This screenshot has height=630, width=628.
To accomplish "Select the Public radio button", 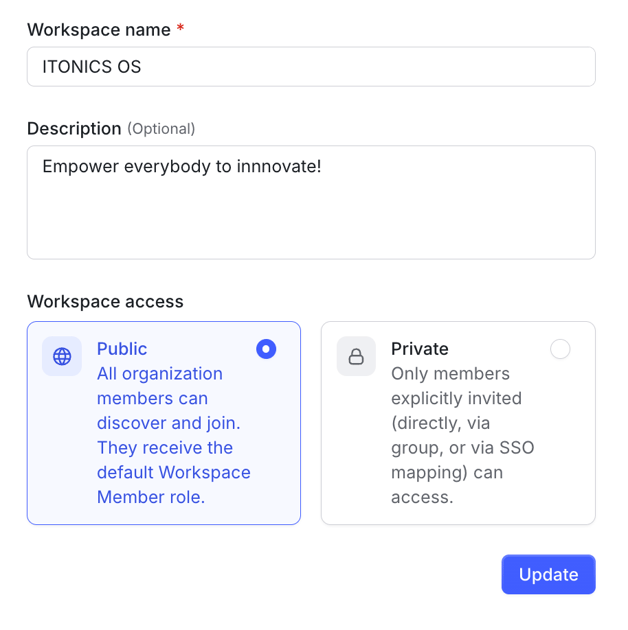I will pyautogui.click(x=266, y=349).
